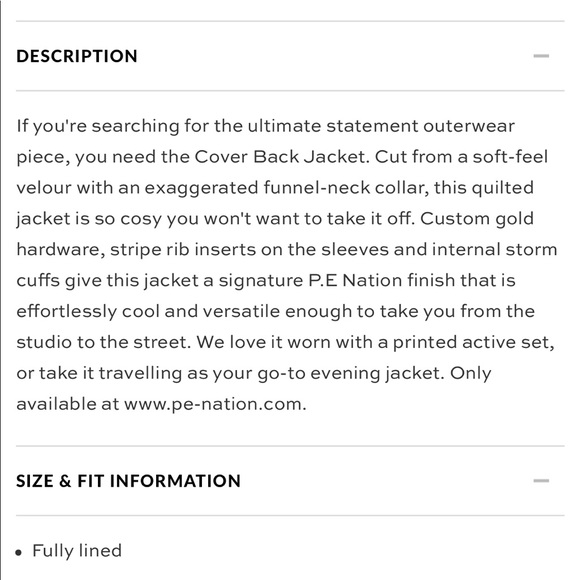
Task: Click the DESCRIPTION section heading
Action: tap(77, 56)
